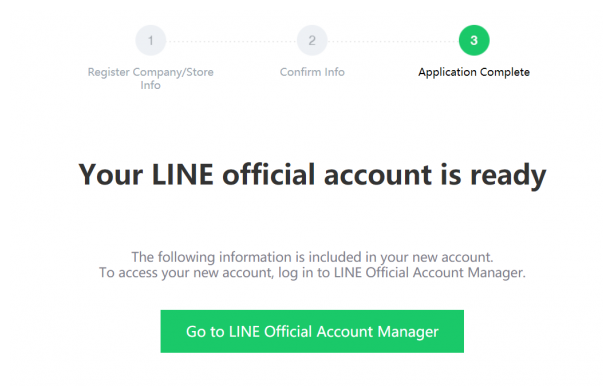Go to LINE Official Account Manager
Viewport: 603px width, 386px height.
point(312,331)
